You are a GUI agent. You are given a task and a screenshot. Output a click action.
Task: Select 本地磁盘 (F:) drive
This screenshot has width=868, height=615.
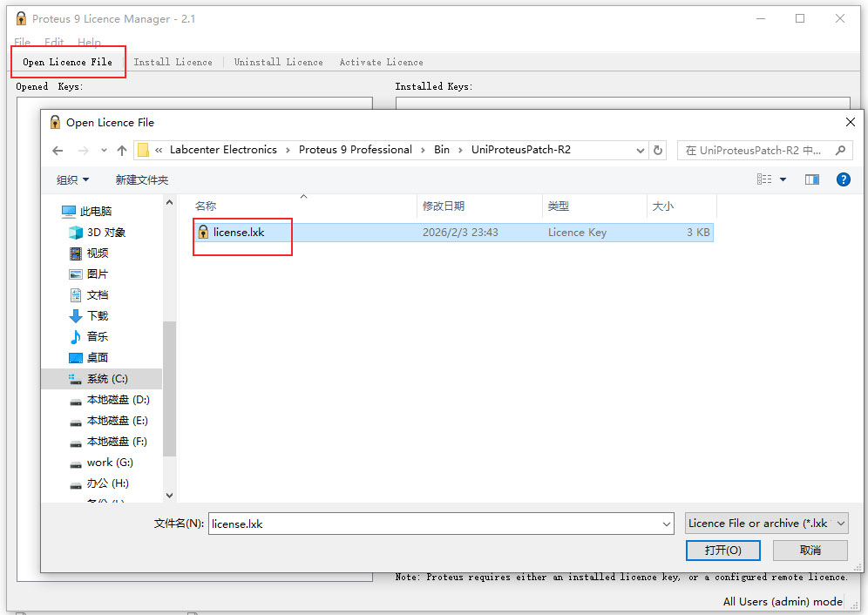tap(108, 442)
